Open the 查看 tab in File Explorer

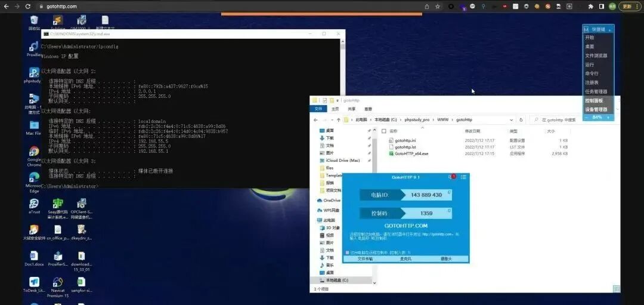(x=368, y=109)
